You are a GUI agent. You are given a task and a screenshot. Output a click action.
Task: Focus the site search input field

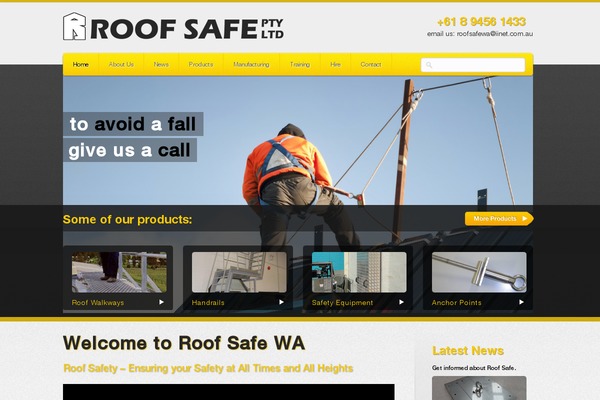(x=473, y=65)
